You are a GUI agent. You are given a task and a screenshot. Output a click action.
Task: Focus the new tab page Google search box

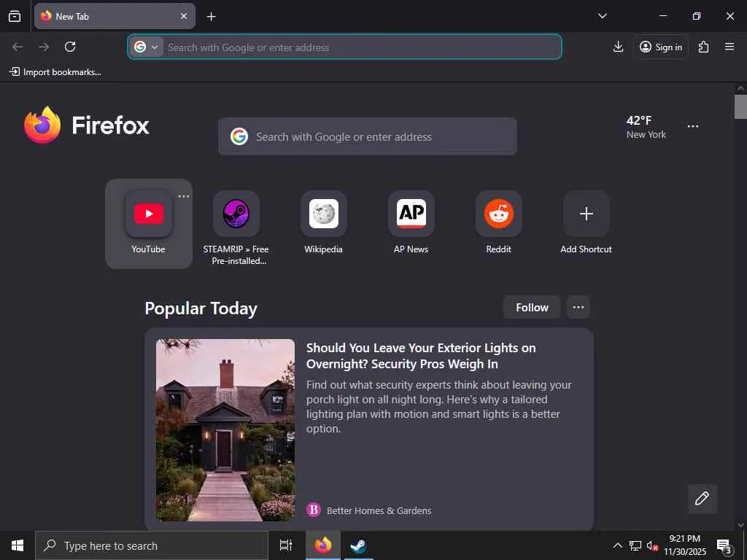(x=368, y=136)
